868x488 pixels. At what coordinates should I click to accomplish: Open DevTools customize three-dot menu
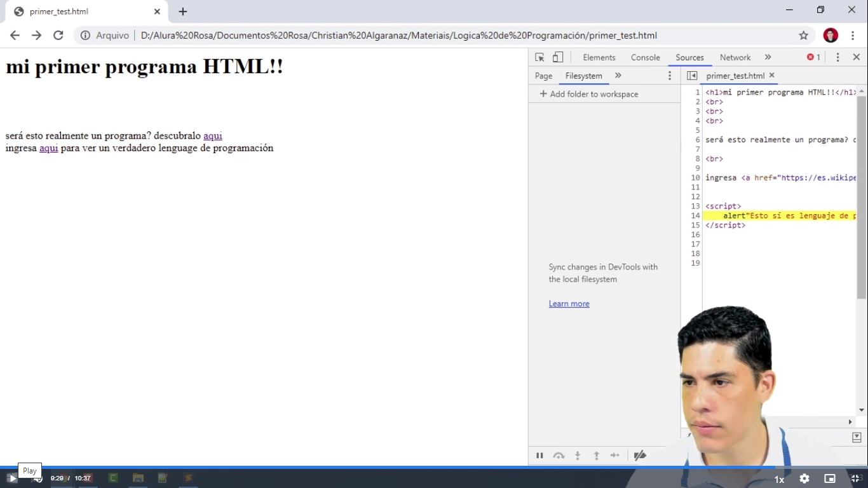[837, 57]
